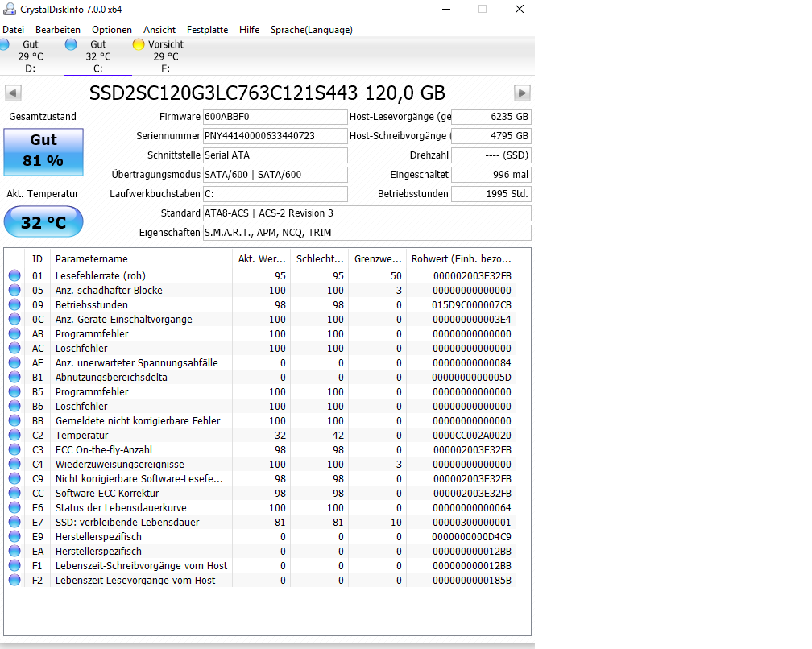This screenshot has width=812, height=649.
Task: Click status orb for Betriebsstunden row
Action: (x=14, y=305)
